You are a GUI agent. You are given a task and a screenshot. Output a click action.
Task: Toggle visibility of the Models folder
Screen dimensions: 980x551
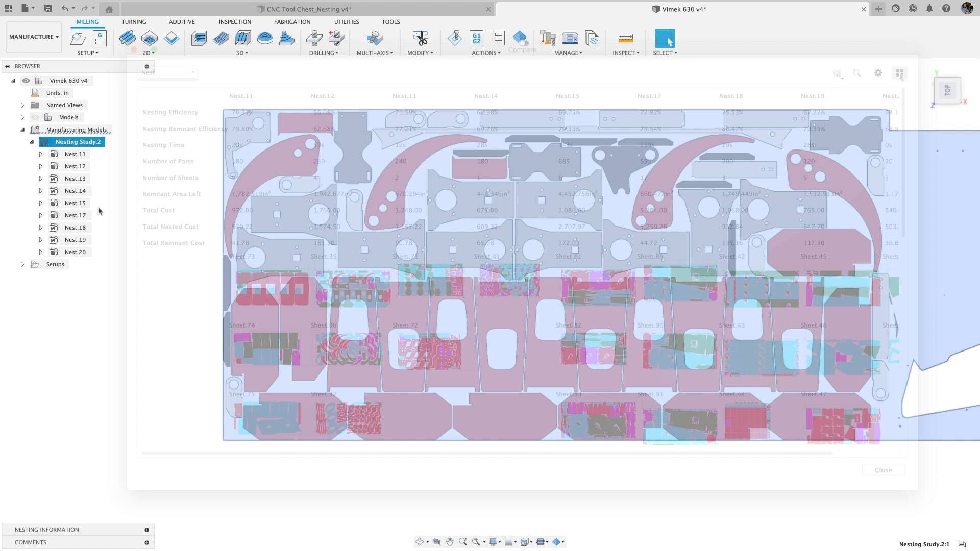pyautogui.click(x=36, y=117)
